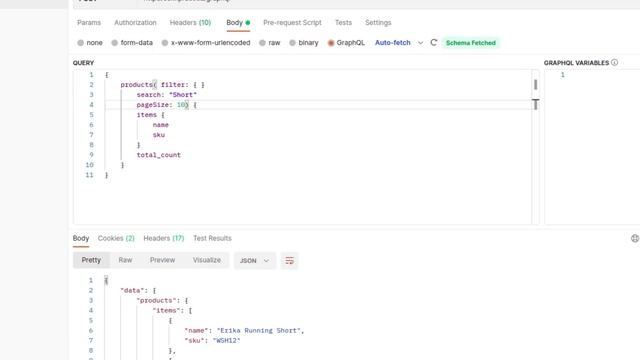Click the sku field in the query
This screenshot has width=640, height=360.
pyautogui.click(x=159, y=135)
